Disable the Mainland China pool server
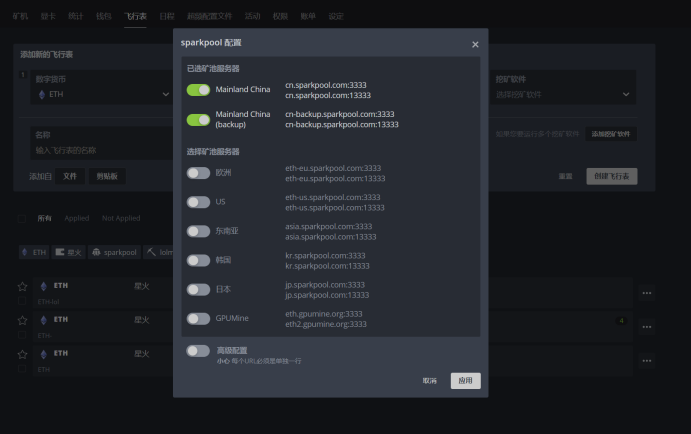Image resolution: width=691 pixels, height=434 pixels. point(198,90)
